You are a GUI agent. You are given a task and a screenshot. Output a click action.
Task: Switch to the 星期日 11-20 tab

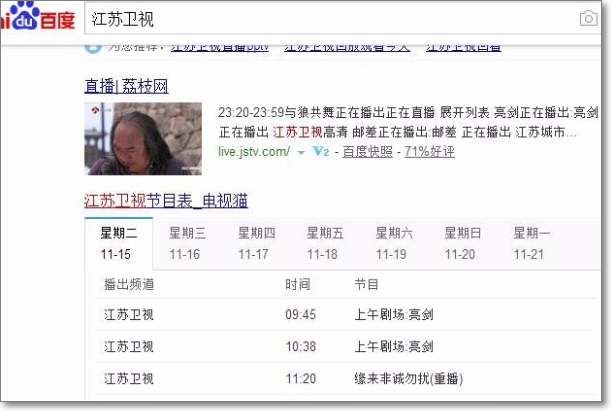coord(463,243)
